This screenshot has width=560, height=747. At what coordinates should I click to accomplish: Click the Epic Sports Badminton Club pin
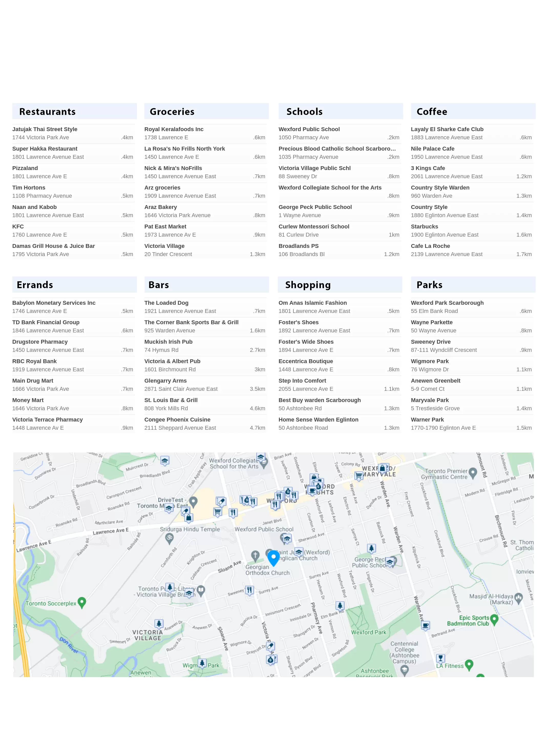[x=494, y=619]
